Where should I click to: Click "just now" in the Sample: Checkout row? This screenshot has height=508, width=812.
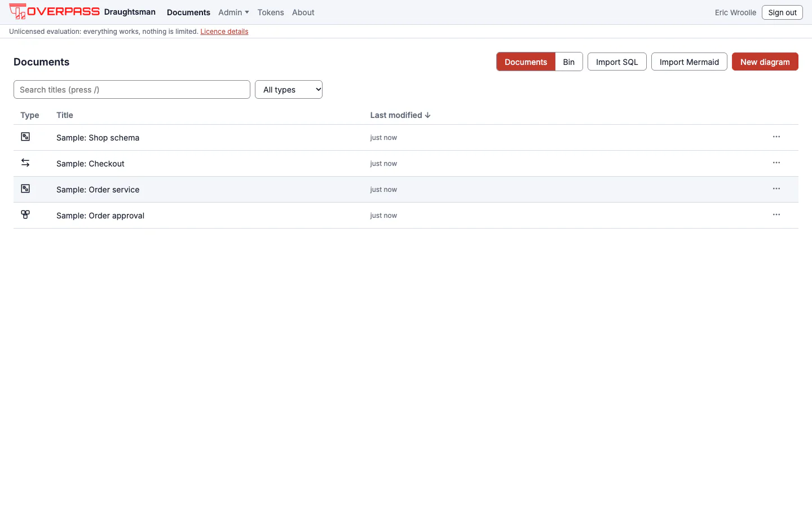click(x=383, y=164)
